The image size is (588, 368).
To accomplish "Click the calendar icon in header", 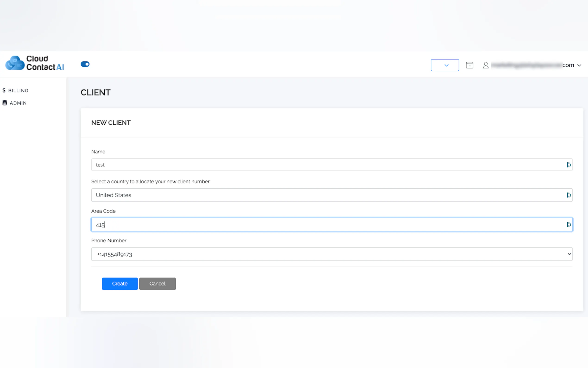I will coord(469,65).
